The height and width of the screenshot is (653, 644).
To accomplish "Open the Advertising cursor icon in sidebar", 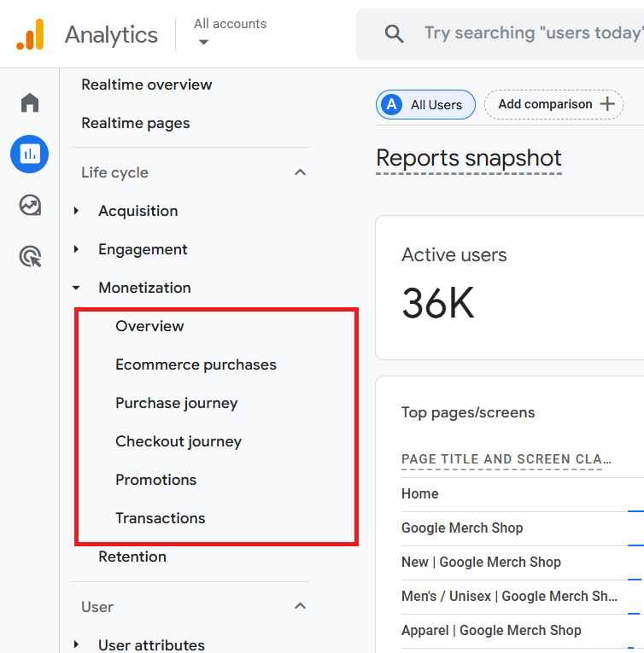I will [x=30, y=256].
